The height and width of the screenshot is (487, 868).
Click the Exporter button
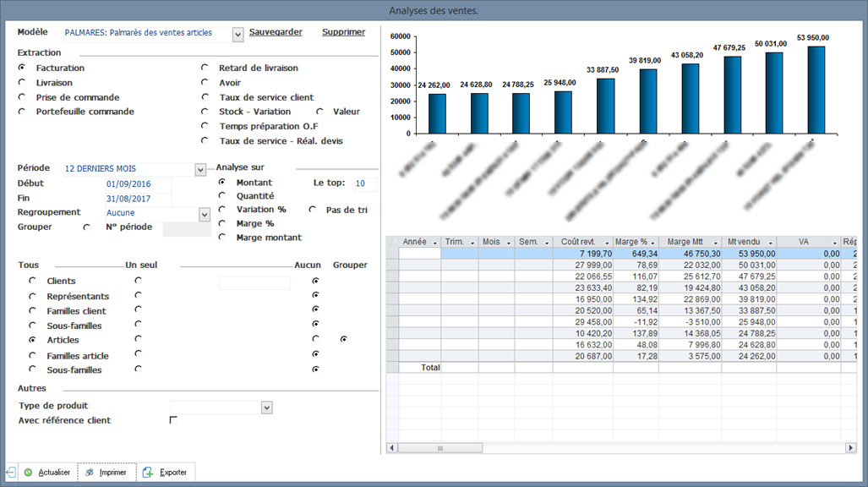pos(166,473)
